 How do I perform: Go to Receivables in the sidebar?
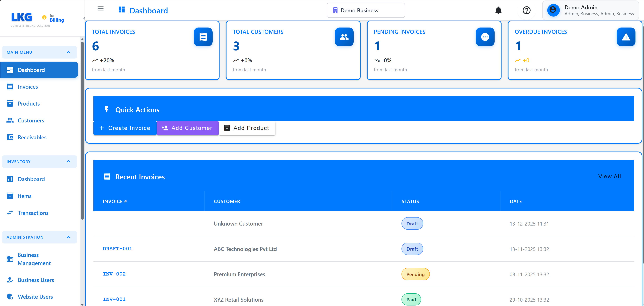pyautogui.click(x=32, y=137)
